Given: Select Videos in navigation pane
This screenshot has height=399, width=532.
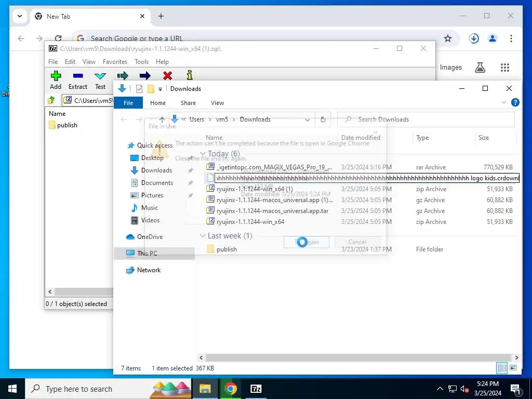Looking at the screenshot, I should [x=145, y=220].
